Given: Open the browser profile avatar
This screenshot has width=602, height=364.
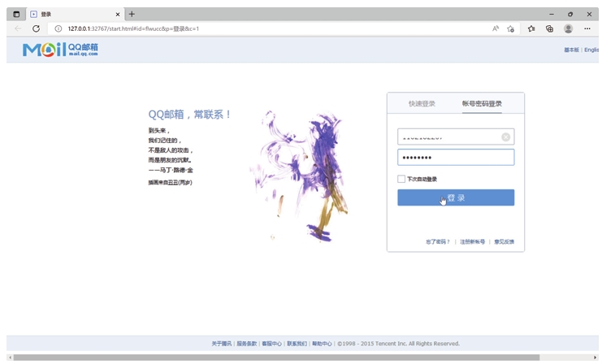Looking at the screenshot, I should point(568,28).
